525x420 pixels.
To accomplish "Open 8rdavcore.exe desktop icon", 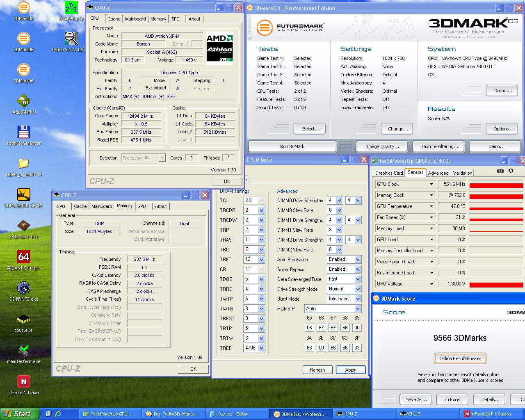I will (x=23, y=229).
